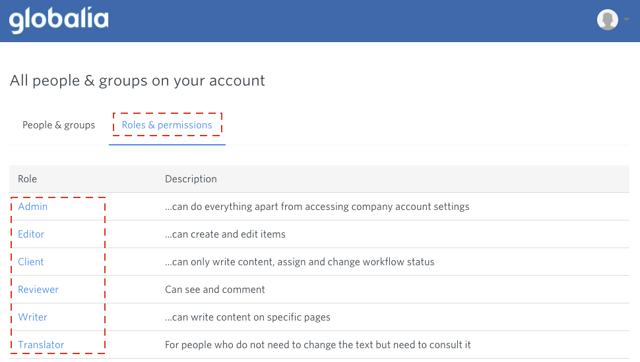The width and height of the screenshot is (640, 362).
Task: Click the Role column header
Action: tap(27, 179)
